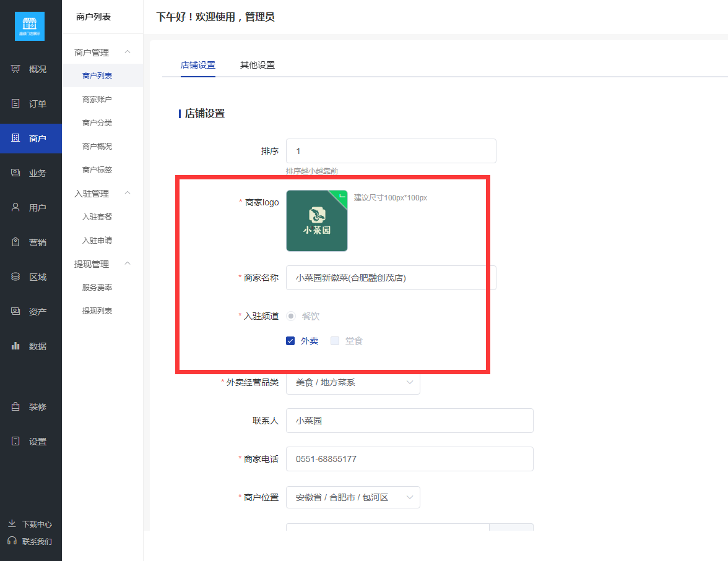Click 数据 label in main sidebar
This screenshot has width=728, height=561.
tap(38, 346)
